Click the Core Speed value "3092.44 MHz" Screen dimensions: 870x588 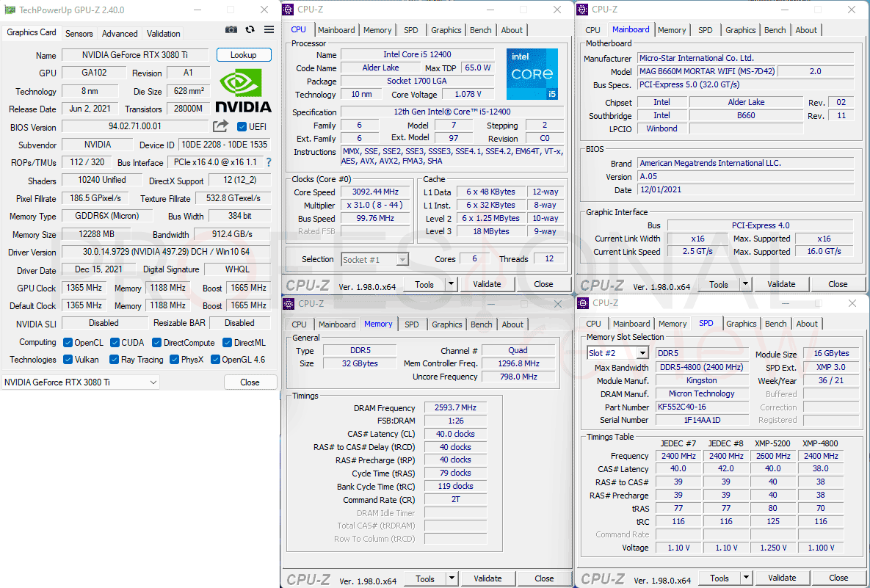376,192
